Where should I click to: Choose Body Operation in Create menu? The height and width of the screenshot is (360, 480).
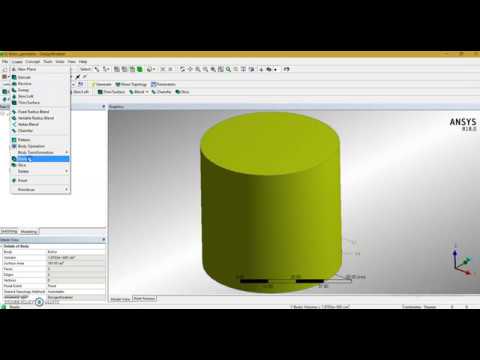click(x=40, y=146)
